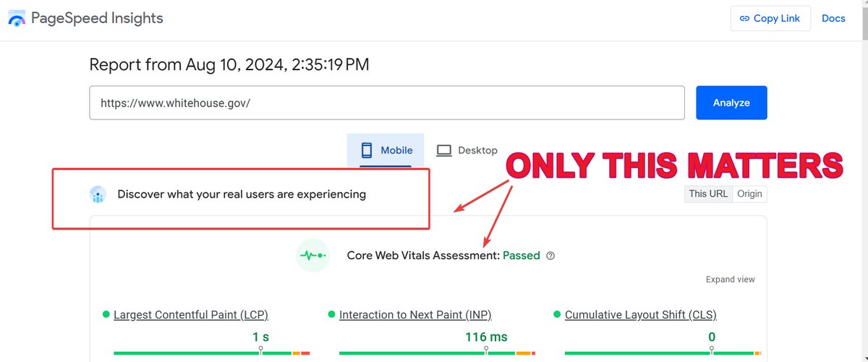Open the Largest Contentful Paint (LCP) link
This screenshot has height=362, width=868.
[x=191, y=315]
